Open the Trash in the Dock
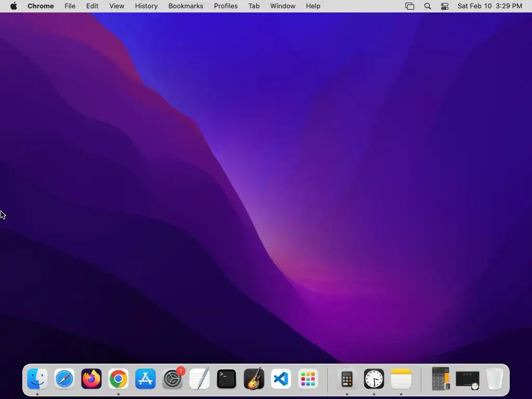This screenshot has height=399, width=532. [x=495, y=379]
